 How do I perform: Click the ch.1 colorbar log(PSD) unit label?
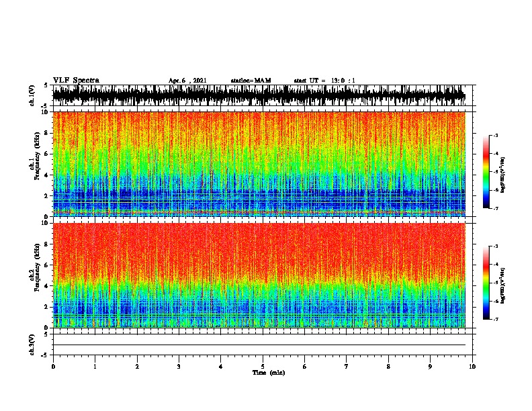tap(502, 175)
